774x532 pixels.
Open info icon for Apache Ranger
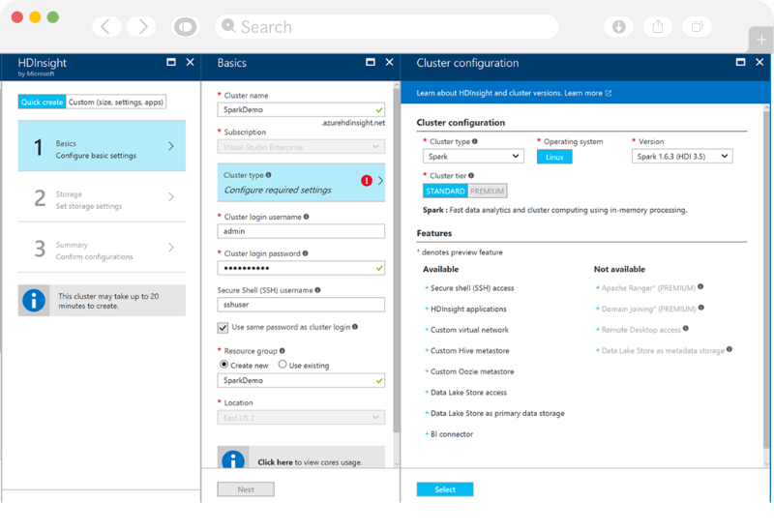click(700, 286)
